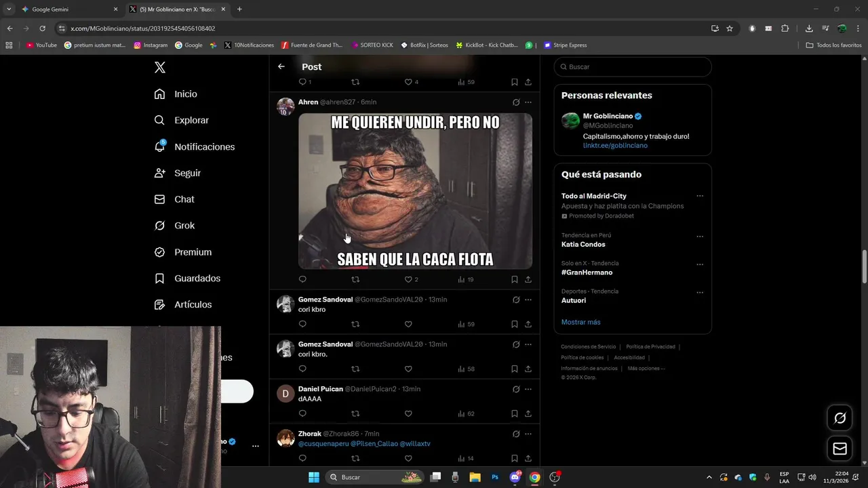Like the "cori kbro" reply with 59 views
The width and height of the screenshot is (868, 488).
(x=408, y=324)
